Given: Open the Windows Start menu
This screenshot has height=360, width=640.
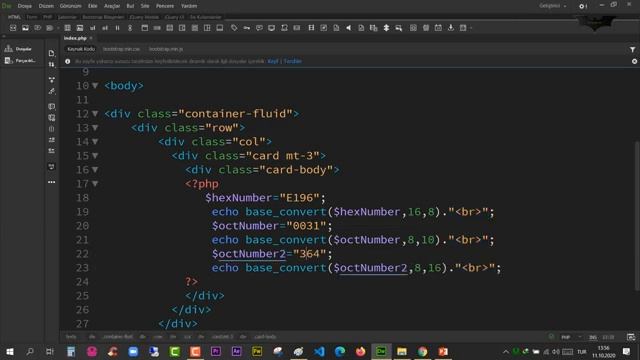Looking at the screenshot, I should click(10, 351).
